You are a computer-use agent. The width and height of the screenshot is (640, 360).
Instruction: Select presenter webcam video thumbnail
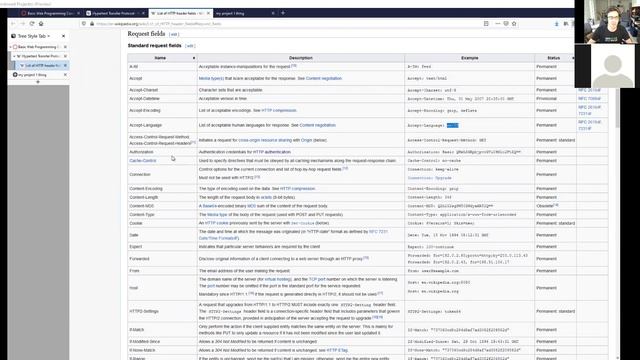[x=607, y=22]
